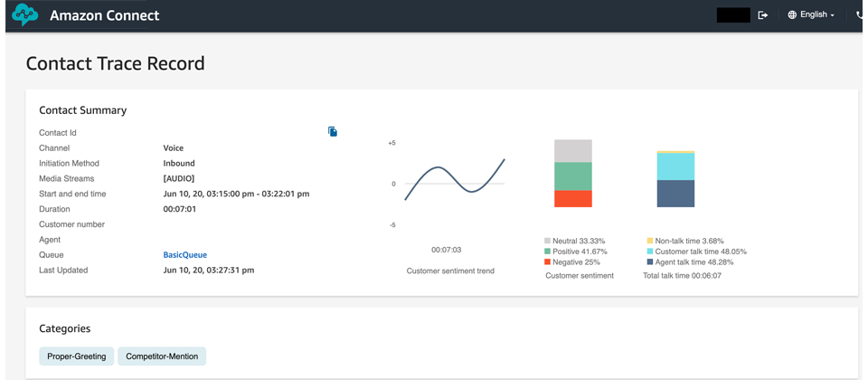This screenshot has width=868, height=380.
Task: Click the Initiation Method label
Action: (70, 164)
